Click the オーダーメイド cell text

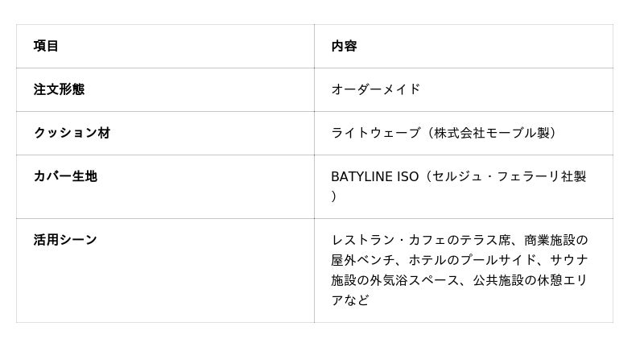coord(376,89)
